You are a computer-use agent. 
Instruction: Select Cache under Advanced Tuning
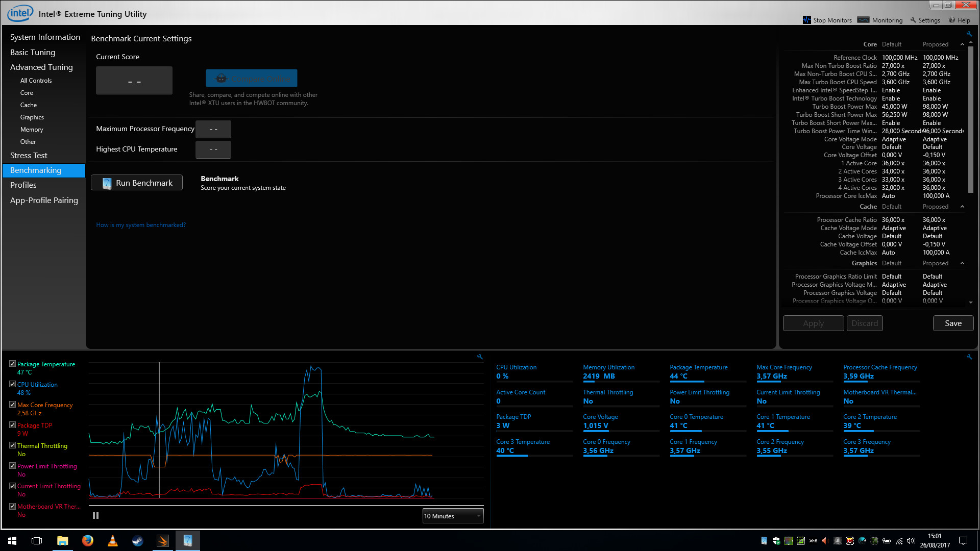click(x=29, y=105)
